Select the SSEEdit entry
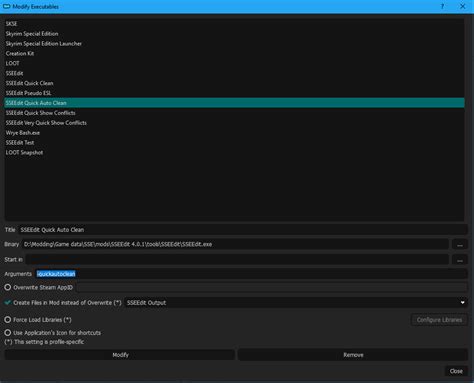Viewport: 474px width, 383px height. [234, 73]
